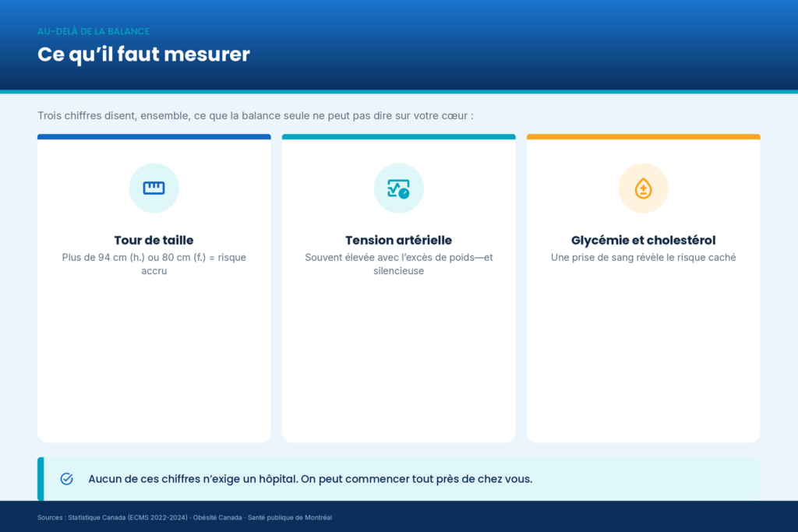
Task: Click the 'Au-delà de la balance' label
Action: point(94,31)
